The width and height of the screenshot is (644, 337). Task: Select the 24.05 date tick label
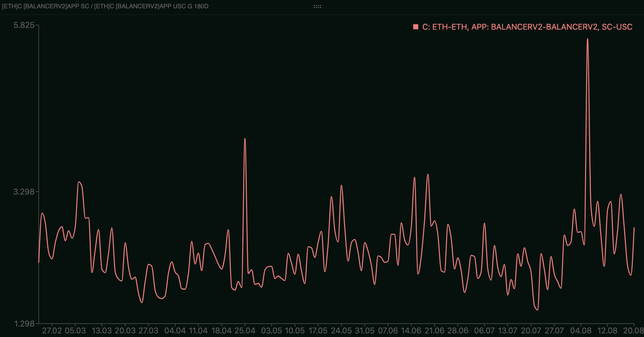click(x=341, y=330)
